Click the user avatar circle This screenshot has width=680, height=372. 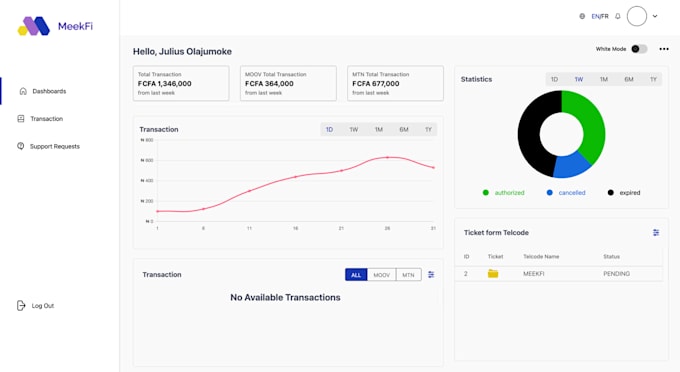[637, 16]
